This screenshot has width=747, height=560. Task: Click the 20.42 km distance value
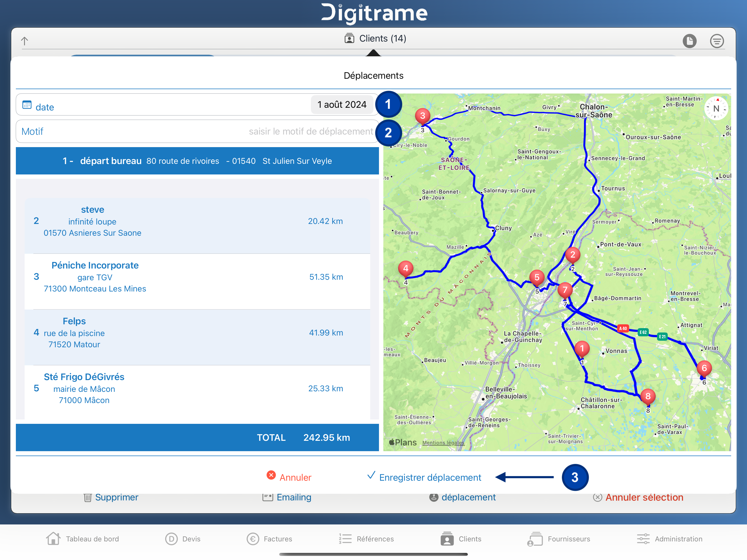click(325, 221)
